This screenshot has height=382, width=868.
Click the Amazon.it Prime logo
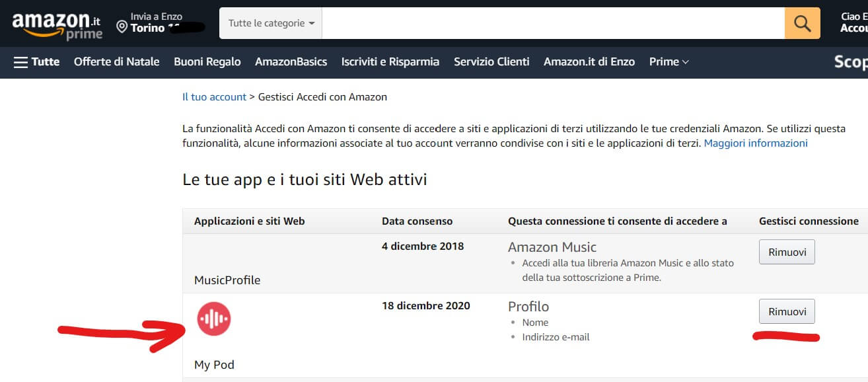tap(57, 24)
